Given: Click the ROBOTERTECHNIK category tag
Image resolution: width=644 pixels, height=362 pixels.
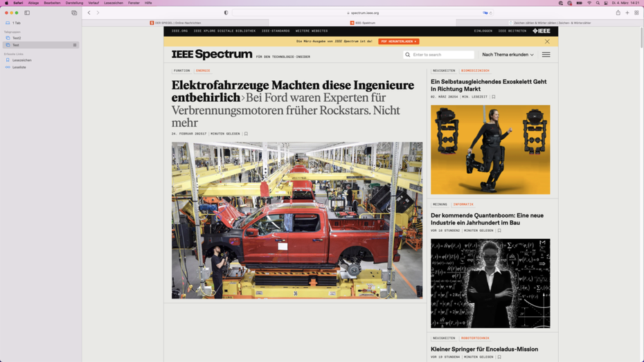Looking at the screenshot, I should (x=475, y=338).
